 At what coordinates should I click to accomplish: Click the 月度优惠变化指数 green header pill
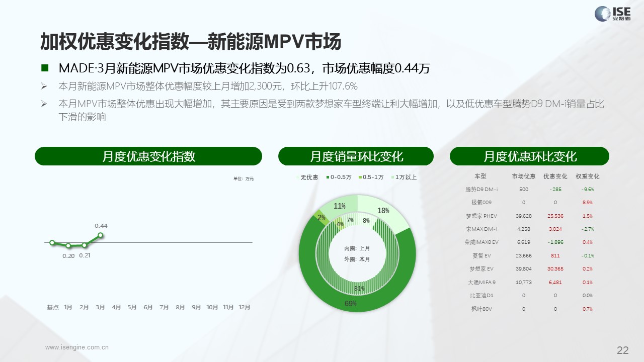(x=148, y=156)
